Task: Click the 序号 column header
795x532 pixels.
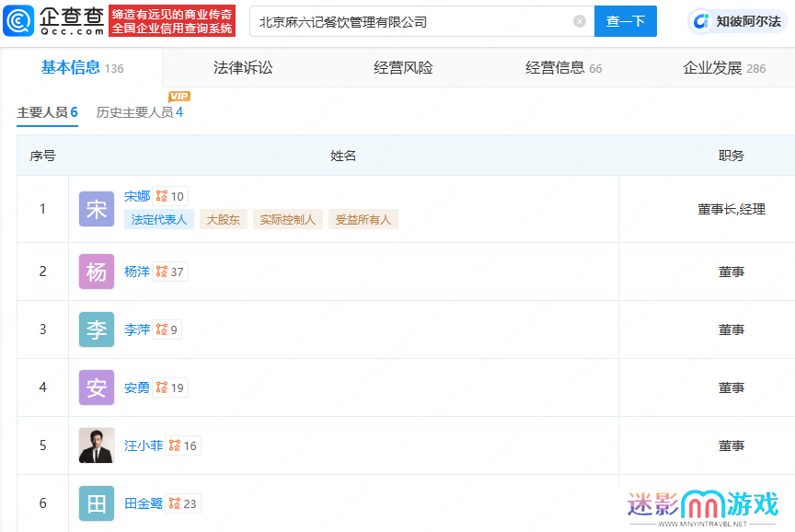Action: click(x=42, y=156)
